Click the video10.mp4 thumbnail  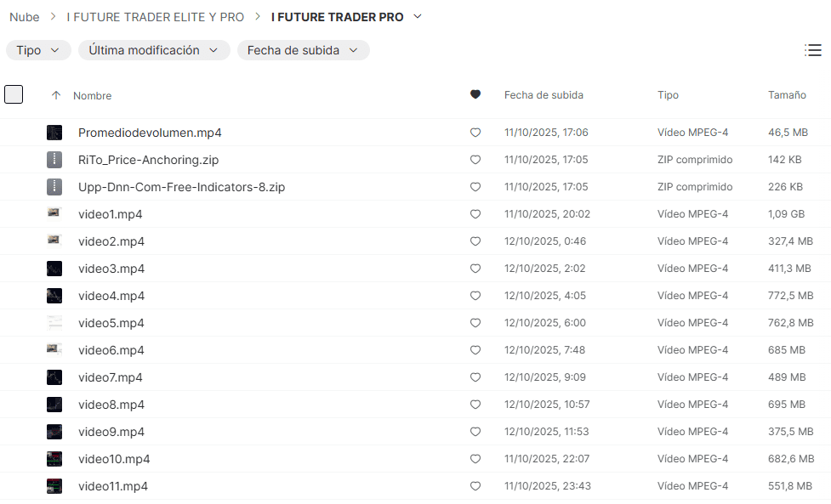coord(54,459)
